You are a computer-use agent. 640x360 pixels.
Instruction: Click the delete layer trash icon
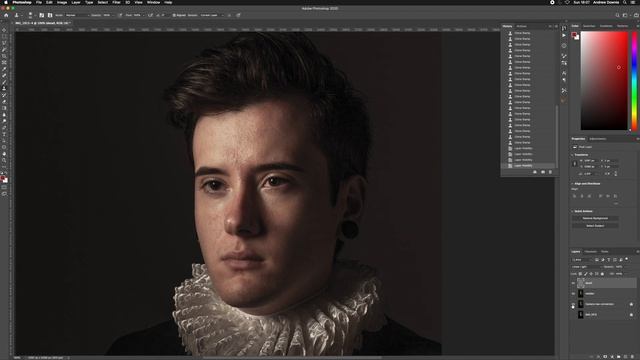[632, 357]
